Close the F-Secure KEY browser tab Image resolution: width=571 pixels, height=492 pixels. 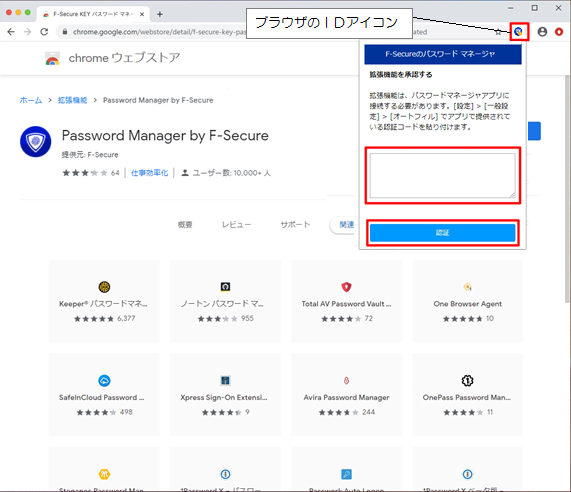click(x=142, y=14)
